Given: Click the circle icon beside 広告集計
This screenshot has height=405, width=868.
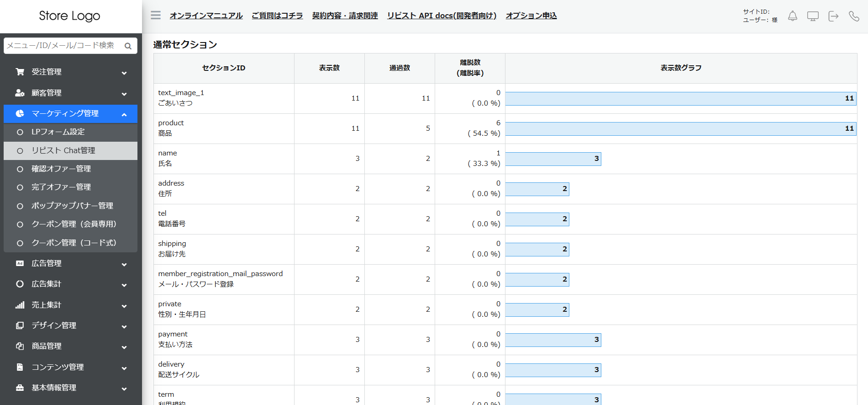Looking at the screenshot, I should pos(20,284).
